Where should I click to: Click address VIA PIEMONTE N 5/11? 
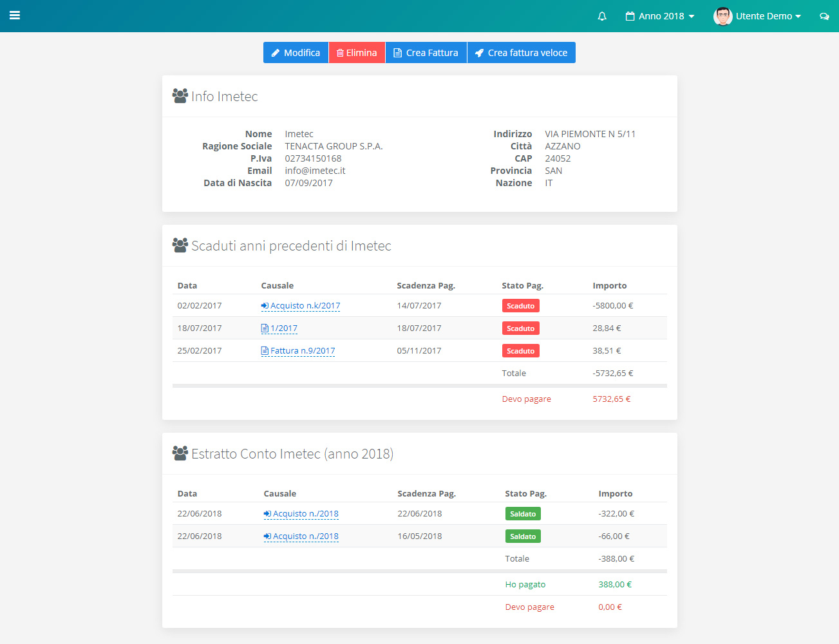pos(590,134)
